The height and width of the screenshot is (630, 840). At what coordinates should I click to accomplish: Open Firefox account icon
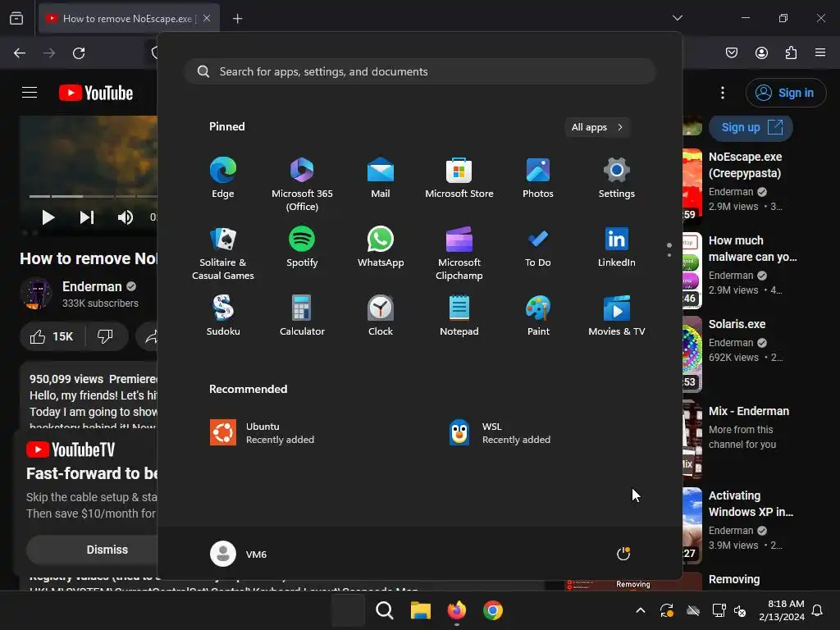click(761, 52)
